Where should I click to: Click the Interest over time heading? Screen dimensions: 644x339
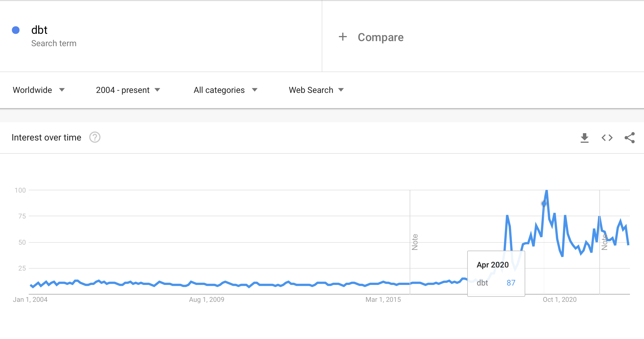(46, 137)
